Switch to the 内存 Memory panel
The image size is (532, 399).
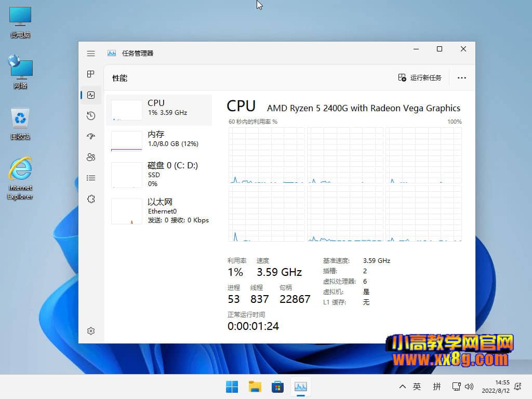[158, 139]
